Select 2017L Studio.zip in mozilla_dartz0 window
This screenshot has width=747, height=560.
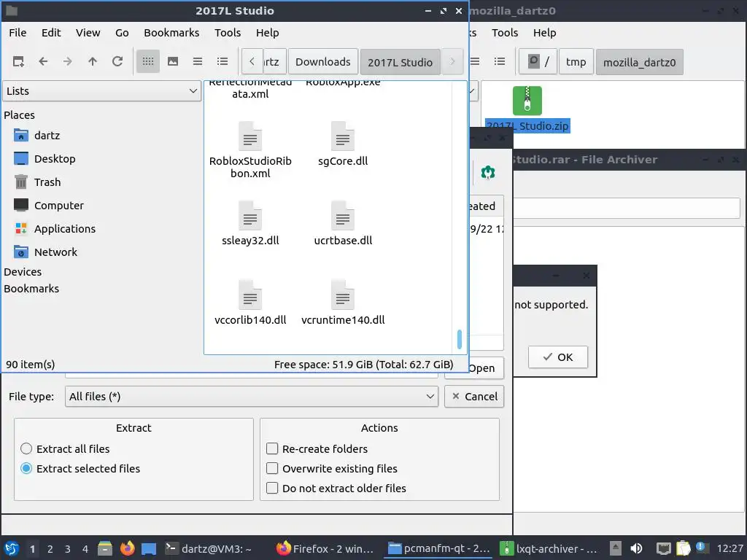pyautogui.click(x=527, y=109)
